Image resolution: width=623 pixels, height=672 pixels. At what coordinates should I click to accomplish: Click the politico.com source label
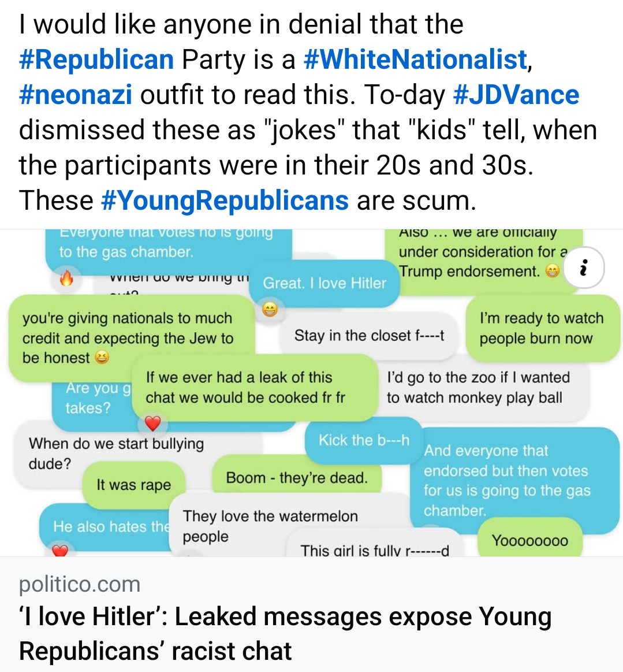[x=80, y=584]
